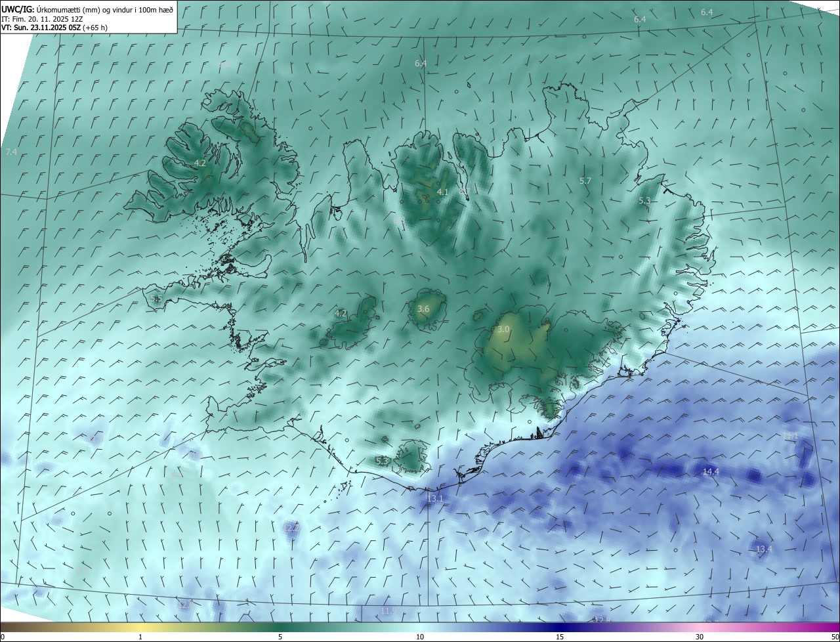
Task: Click the 3.0 value on the large glacier
Action: [503, 330]
